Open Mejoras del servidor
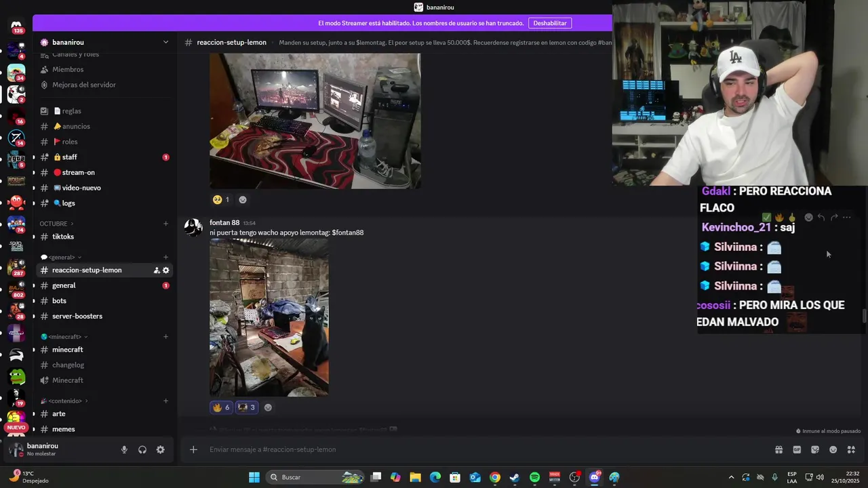 [x=104, y=85]
